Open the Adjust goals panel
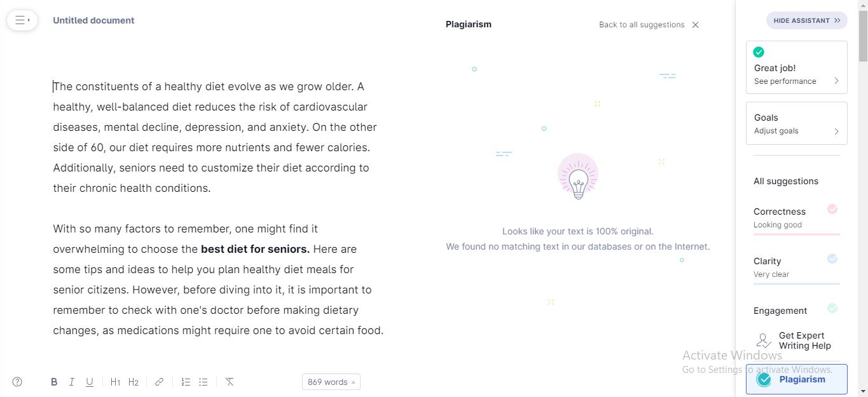 click(797, 124)
